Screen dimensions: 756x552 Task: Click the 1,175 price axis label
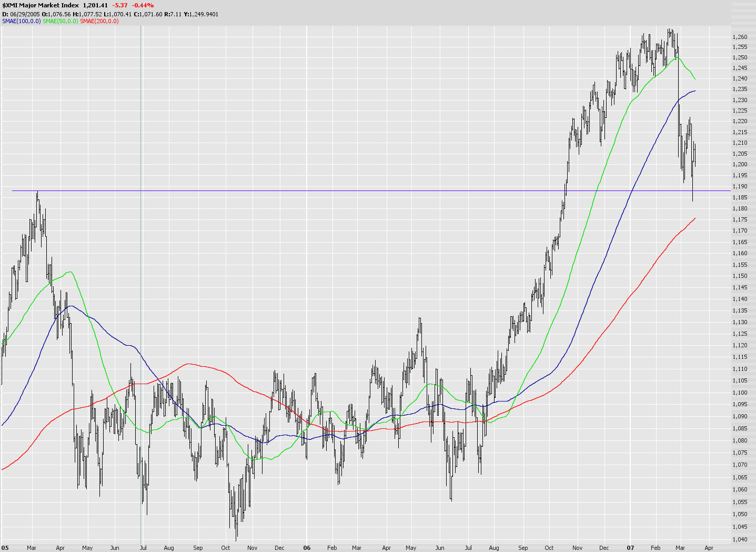tap(740, 219)
